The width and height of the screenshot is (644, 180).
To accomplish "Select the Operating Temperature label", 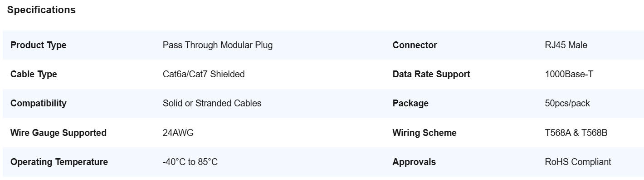I will (59, 162).
